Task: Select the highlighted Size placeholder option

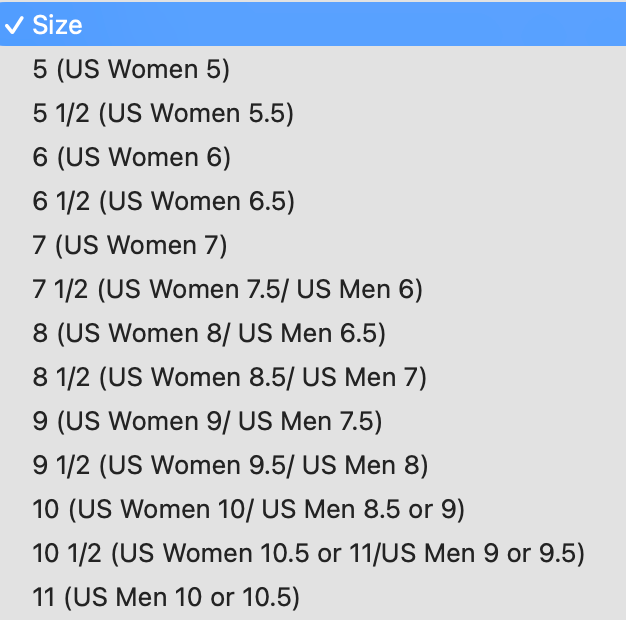Action: 58,25
